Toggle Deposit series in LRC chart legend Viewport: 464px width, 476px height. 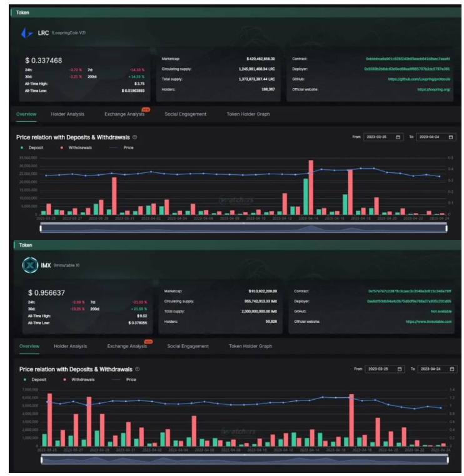[32, 147]
